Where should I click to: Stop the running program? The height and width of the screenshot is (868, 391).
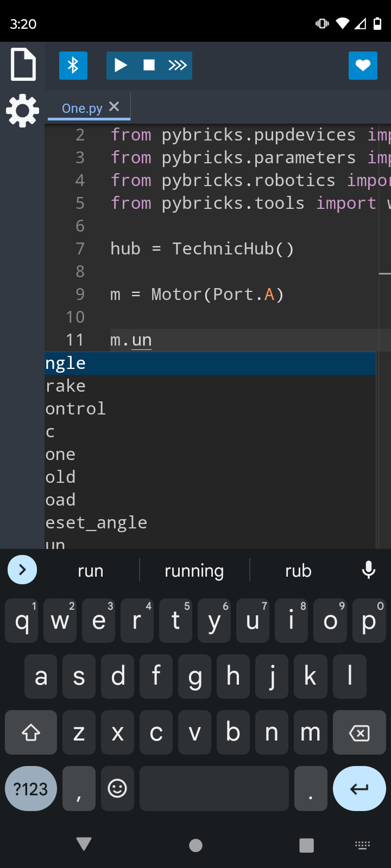(149, 65)
